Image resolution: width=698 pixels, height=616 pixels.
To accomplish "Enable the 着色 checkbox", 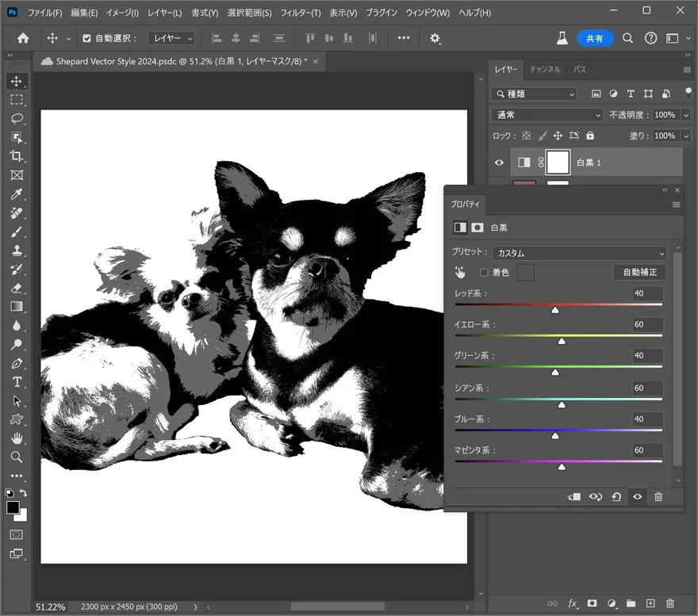I will (484, 273).
